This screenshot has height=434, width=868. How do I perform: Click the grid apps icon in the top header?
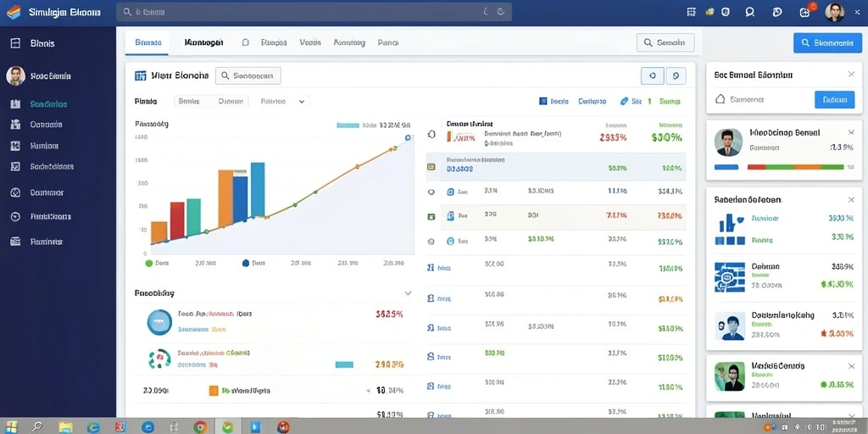[x=691, y=12]
